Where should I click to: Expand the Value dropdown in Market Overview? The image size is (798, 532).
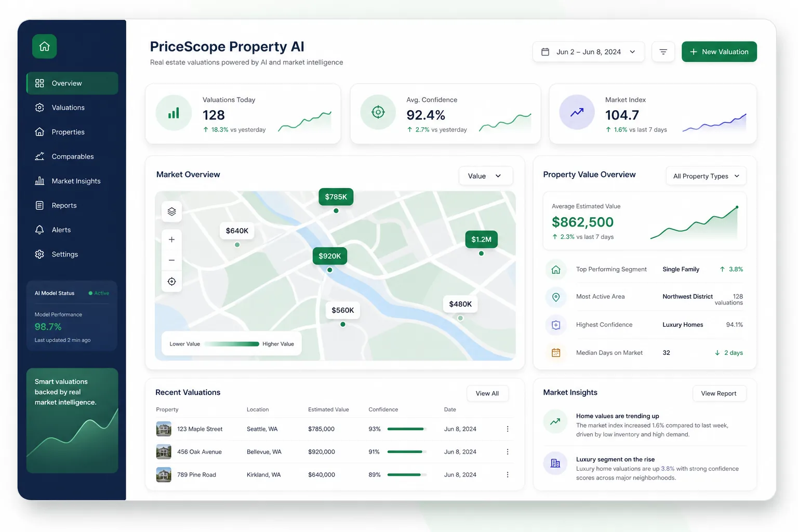(486, 176)
